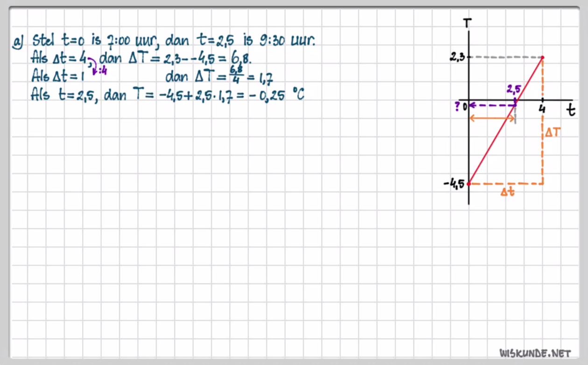Click the orange "Δt" label below the graph
Screen dimensions: 588x365
click(507, 192)
